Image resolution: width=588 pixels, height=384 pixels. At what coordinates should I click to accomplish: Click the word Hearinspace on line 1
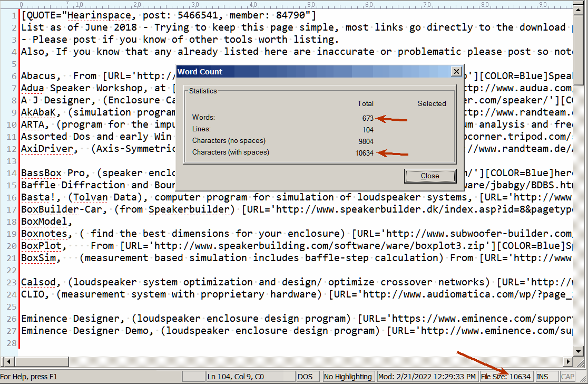100,15
